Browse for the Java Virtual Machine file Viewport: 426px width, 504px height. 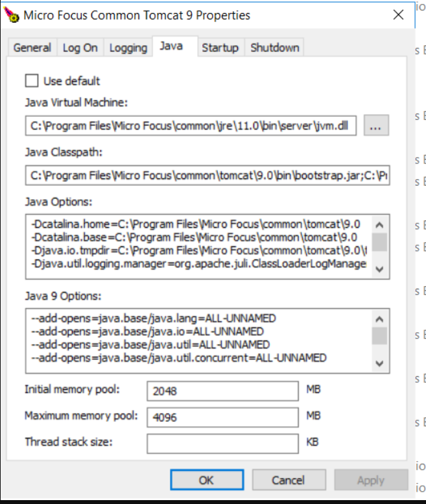click(x=375, y=126)
